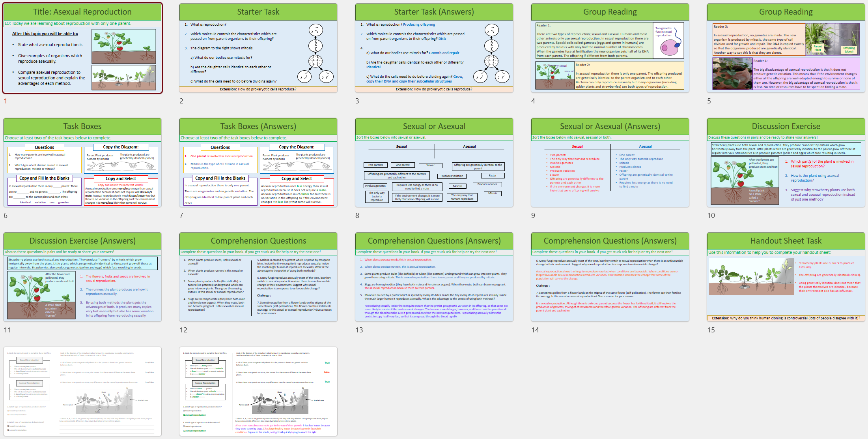Click the gametes fusing diagram on slide 4
Screen dimensions: 868x439
(x=668, y=41)
